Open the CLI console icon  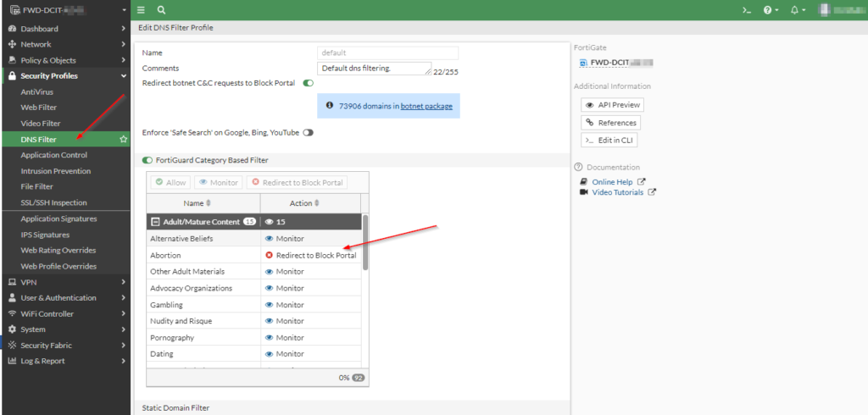[747, 10]
